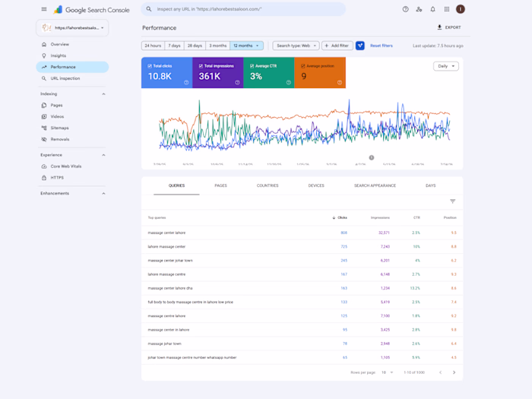The width and height of the screenshot is (532, 399).
Task: Click the Removals icon in sidebar
Action: pos(44,139)
